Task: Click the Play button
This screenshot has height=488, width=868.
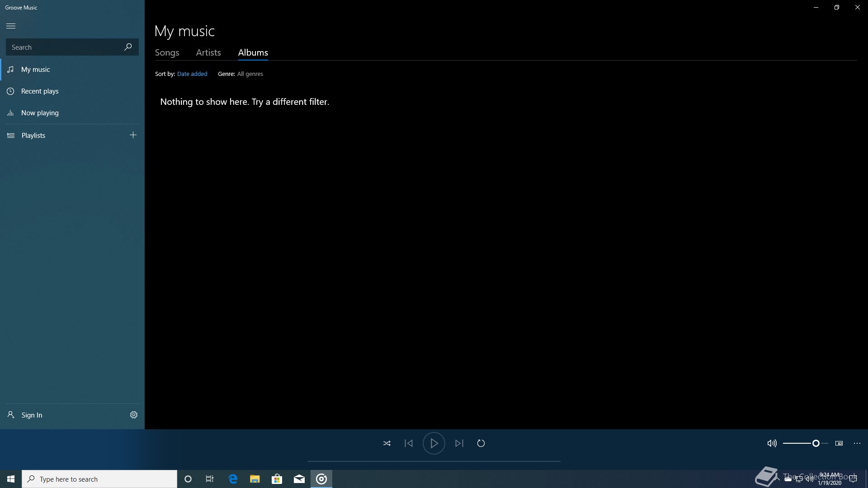Action: [x=434, y=443]
